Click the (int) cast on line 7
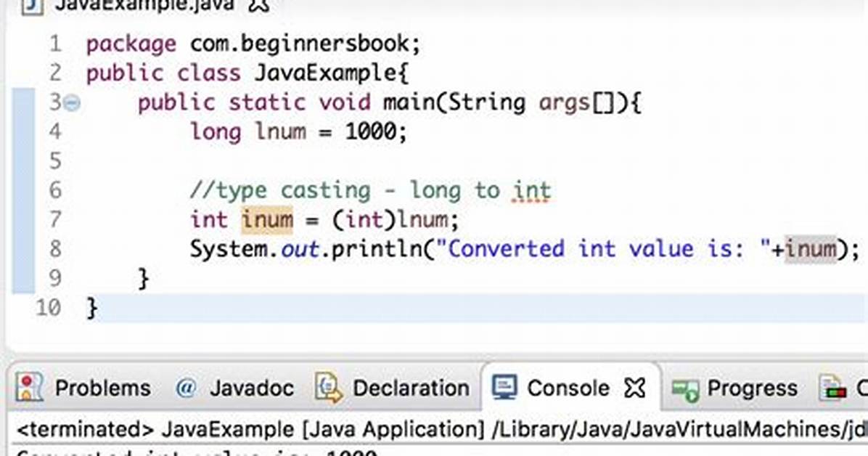Image resolution: width=868 pixels, height=456 pixels. 364,220
